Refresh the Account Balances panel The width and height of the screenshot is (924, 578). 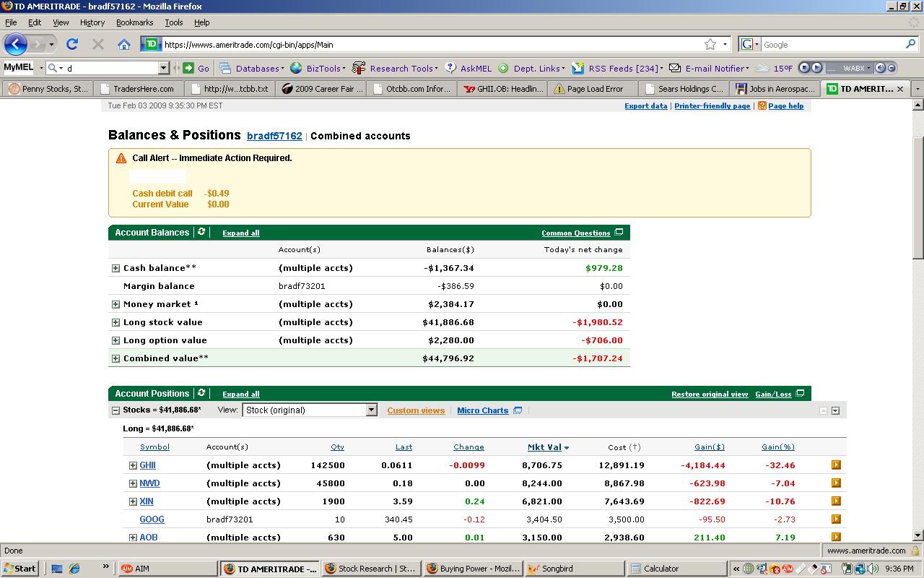pyautogui.click(x=201, y=232)
